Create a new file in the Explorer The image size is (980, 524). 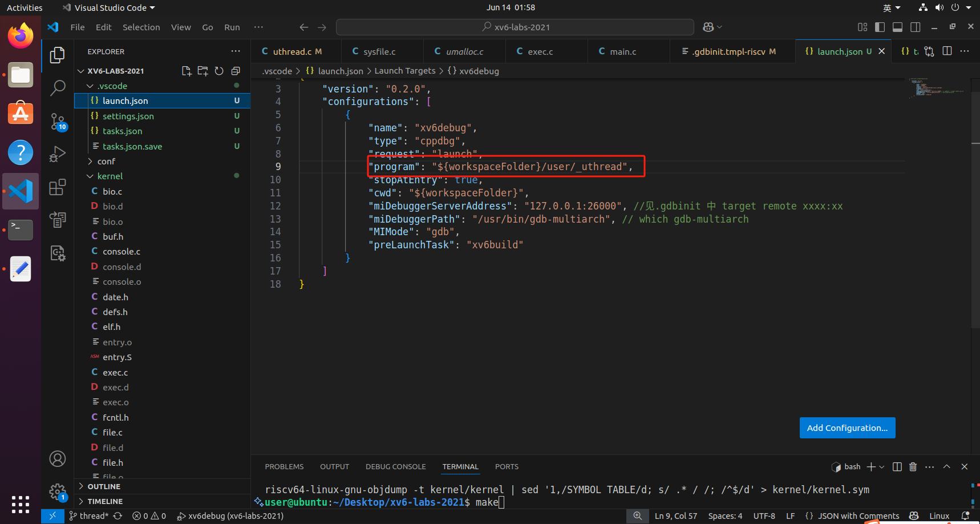click(x=187, y=71)
